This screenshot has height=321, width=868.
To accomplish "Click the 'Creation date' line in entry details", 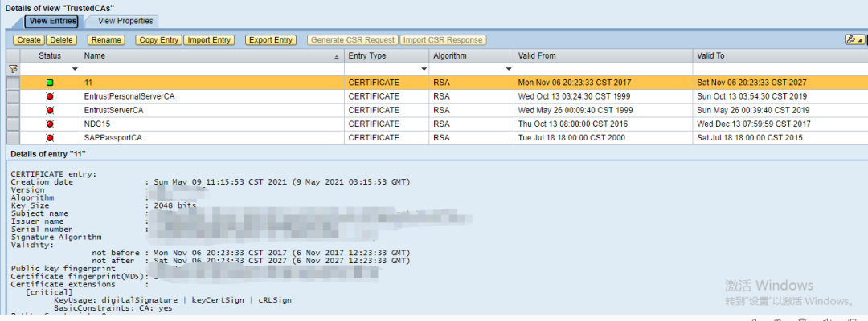I will pos(211,182).
